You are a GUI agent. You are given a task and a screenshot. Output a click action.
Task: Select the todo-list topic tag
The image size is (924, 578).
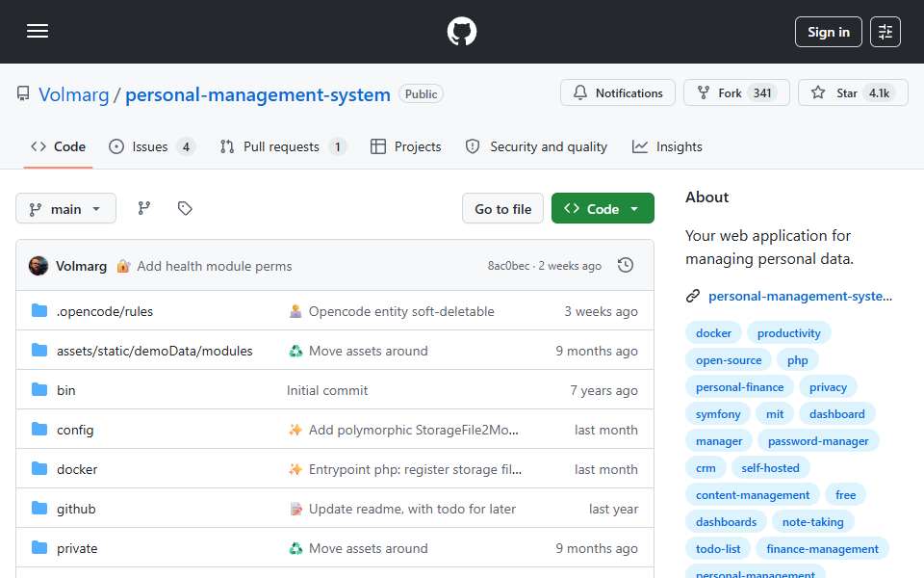click(718, 549)
